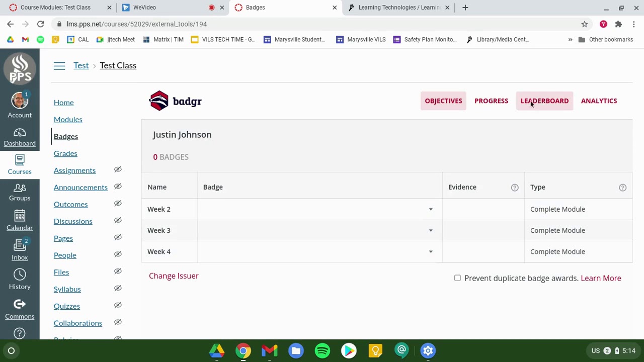Open Spotify from the shelf

tap(323, 350)
